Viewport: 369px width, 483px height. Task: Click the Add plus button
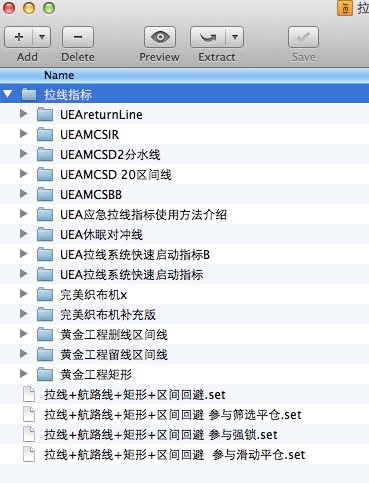[x=19, y=37]
